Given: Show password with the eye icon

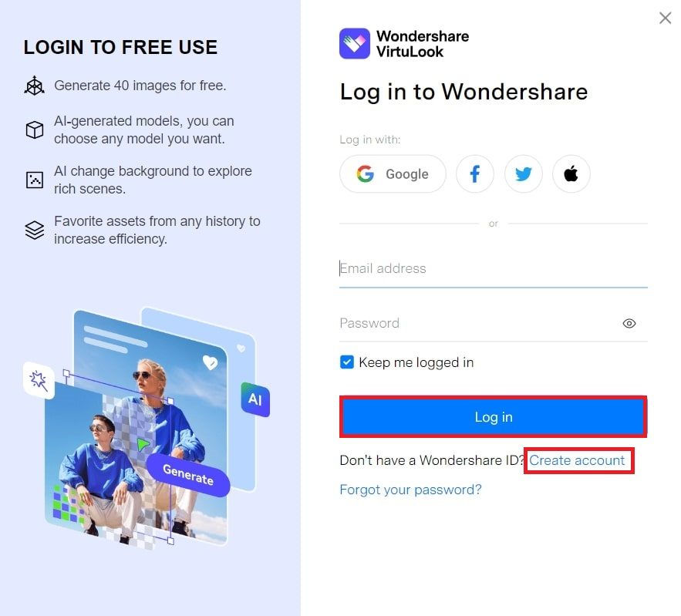Looking at the screenshot, I should click(629, 323).
